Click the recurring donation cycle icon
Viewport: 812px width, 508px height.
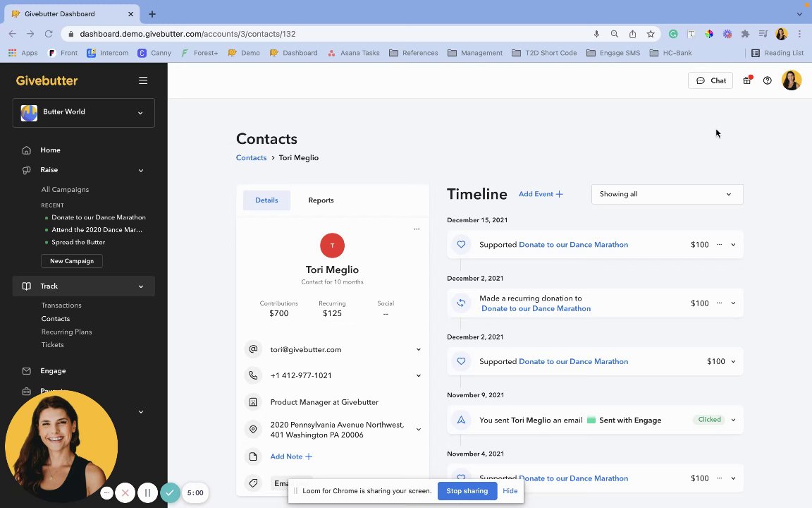point(461,303)
